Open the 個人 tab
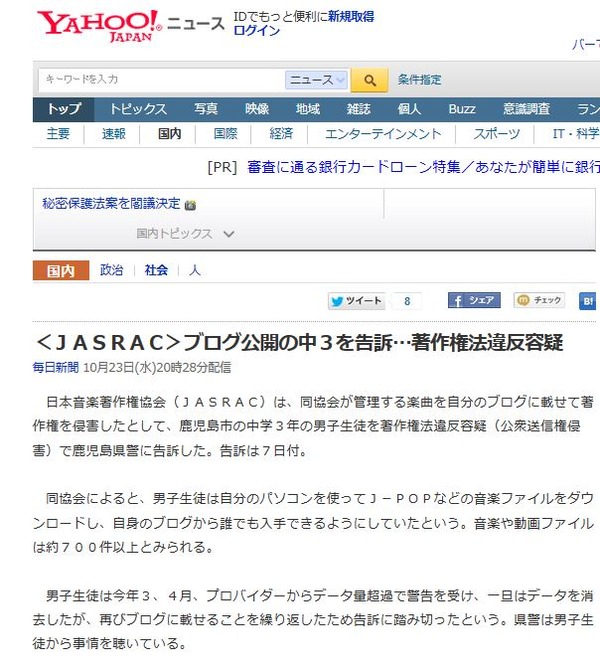600x670 pixels. [409, 109]
